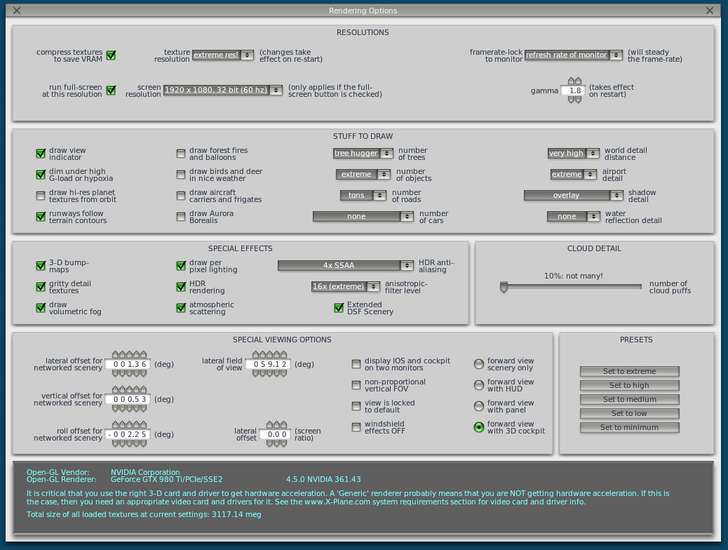Viewport: 728px width, 550px height.
Task: Enable non-proportional vertical FOV
Action: [x=356, y=385]
